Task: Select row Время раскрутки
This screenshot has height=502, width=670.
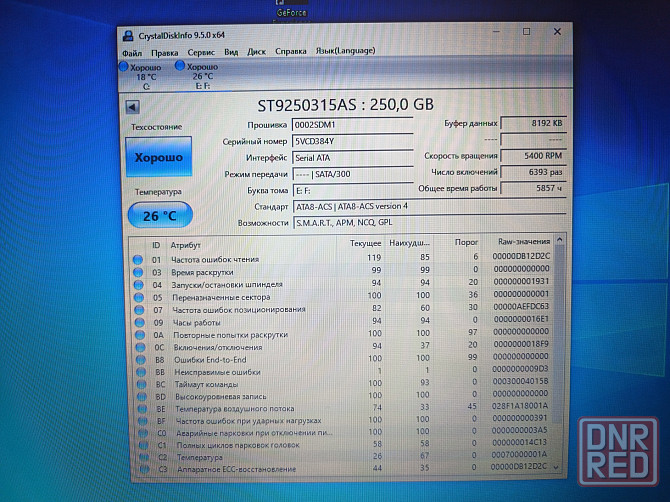Action: (342, 271)
